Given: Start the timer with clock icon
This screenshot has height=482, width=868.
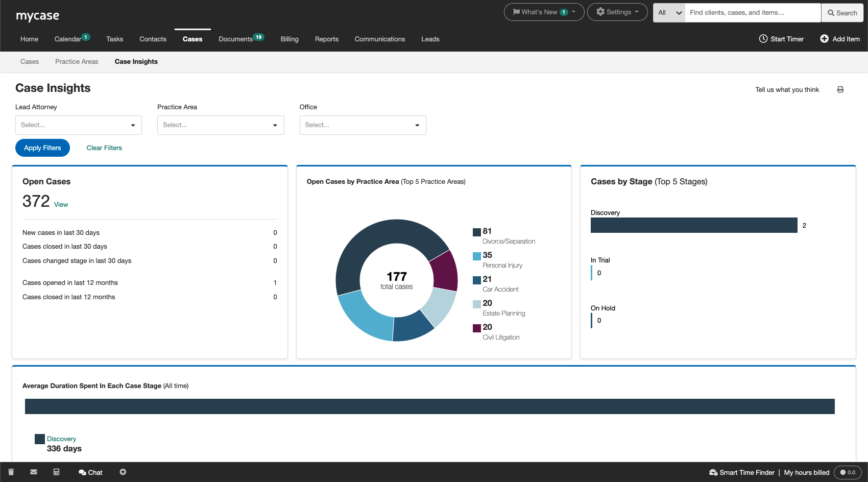Looking at the screenshot, I should click(781, 39).
